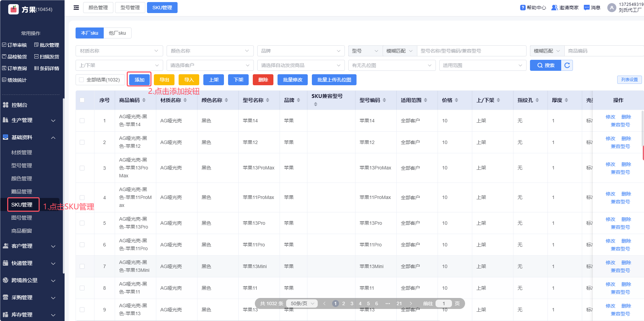Click the blue 添加 button
The height and width of the screenshot is (321, 644).
(139, 80)
